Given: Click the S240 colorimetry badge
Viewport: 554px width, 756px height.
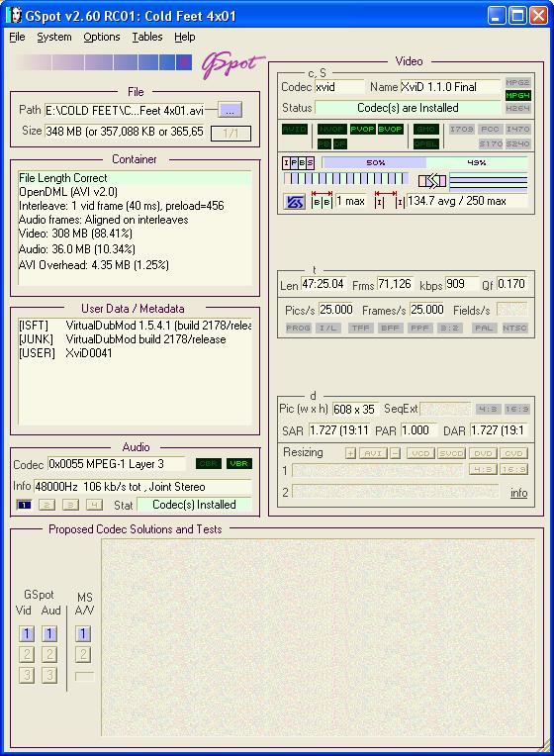Looking at the screenshot, I should click(x=517, y=143).
